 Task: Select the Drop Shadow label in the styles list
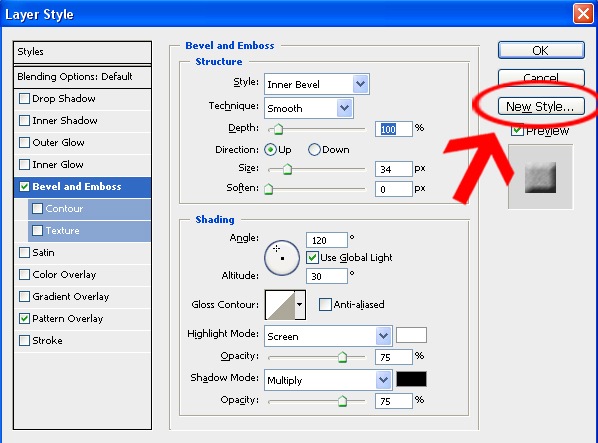click(x=64, y=99)
